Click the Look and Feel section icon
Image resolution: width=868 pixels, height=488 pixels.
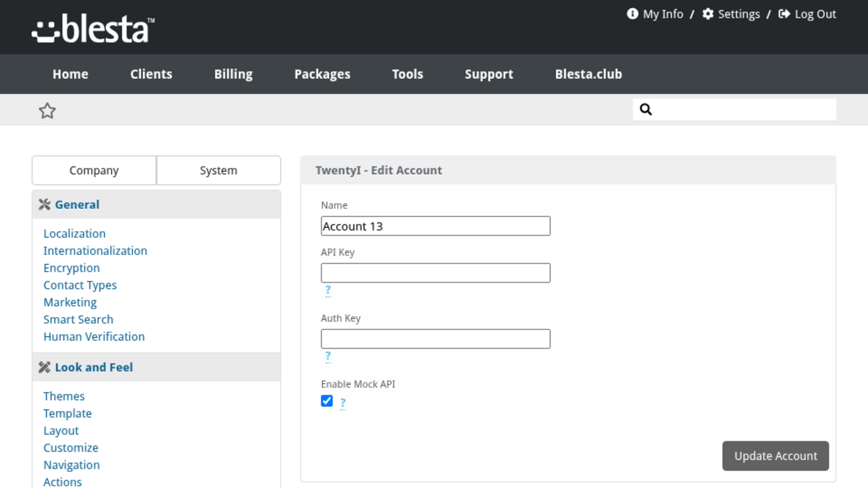pos(44,367)
